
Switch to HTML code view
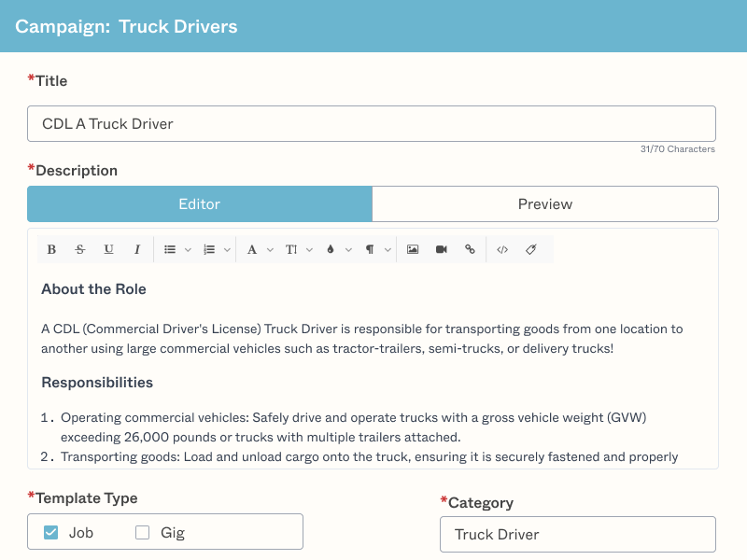[x=502, y=249]
